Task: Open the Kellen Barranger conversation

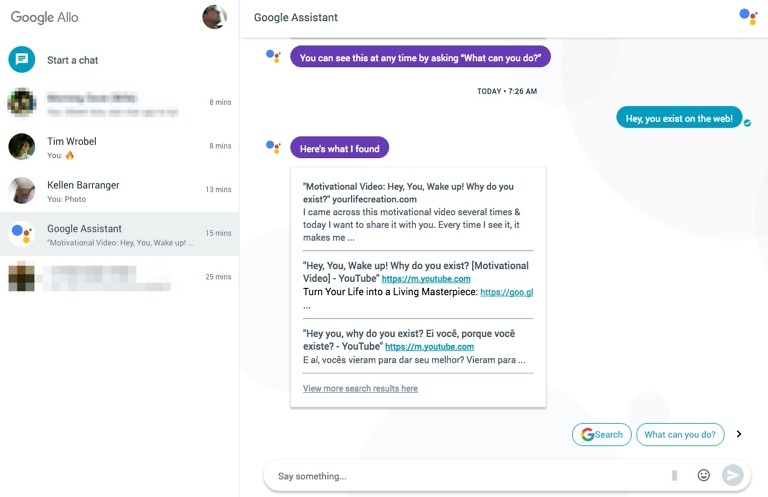Action: 120,190
